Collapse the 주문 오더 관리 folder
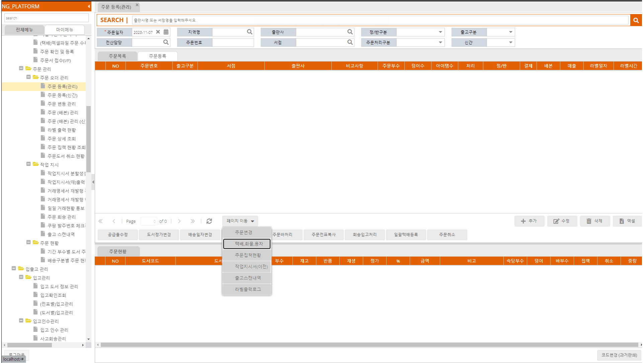The image size is (644, 363). pyautogui.click(x=28, y=77)
